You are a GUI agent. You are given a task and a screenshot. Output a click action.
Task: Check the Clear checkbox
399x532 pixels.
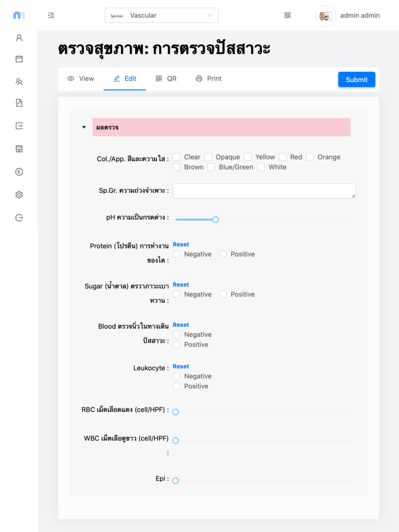(x=177, y=157)
